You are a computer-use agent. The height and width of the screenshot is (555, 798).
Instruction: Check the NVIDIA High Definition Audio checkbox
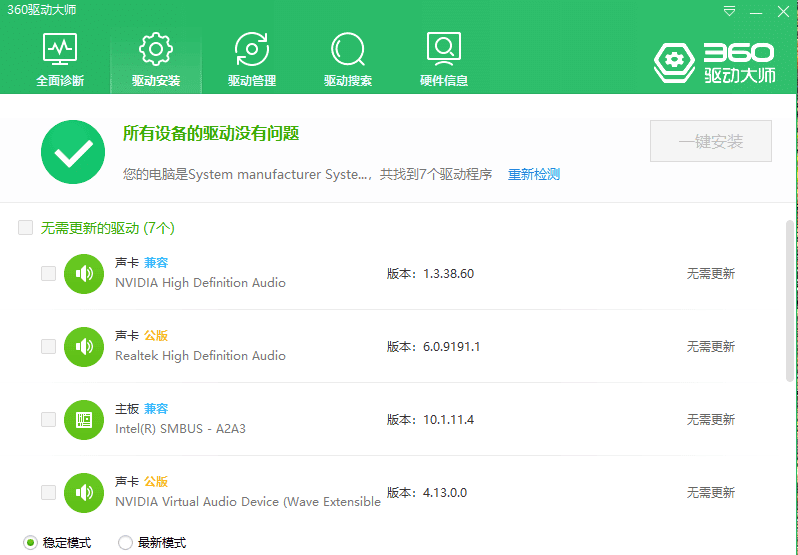point(48,274)
